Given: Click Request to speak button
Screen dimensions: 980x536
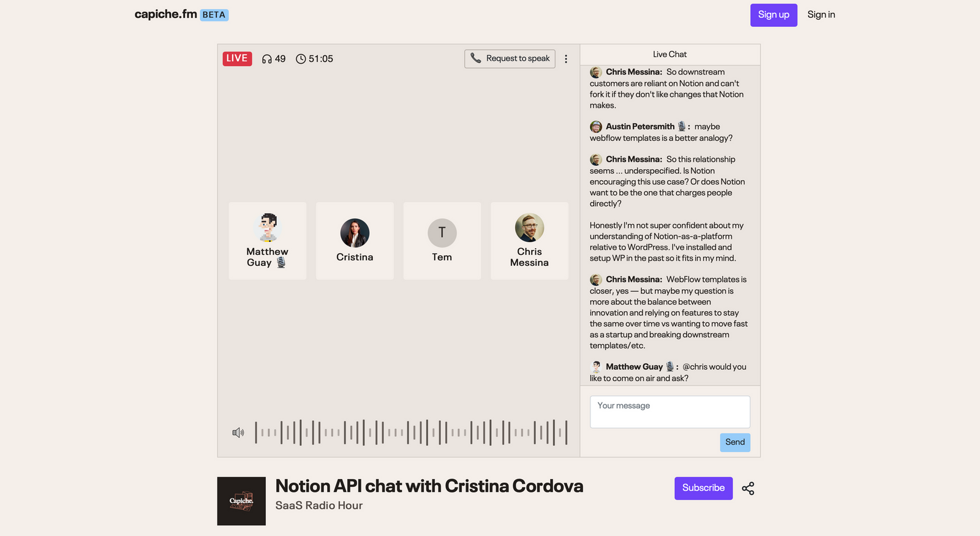Looking at the screenshot, I should tap(510, 58).
